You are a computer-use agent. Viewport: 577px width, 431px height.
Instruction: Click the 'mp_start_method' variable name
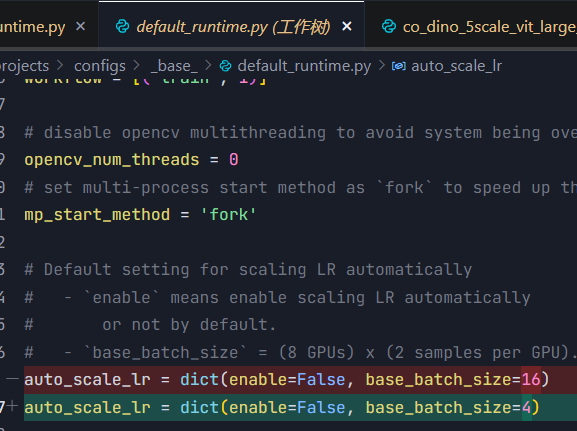coord(97,215)
